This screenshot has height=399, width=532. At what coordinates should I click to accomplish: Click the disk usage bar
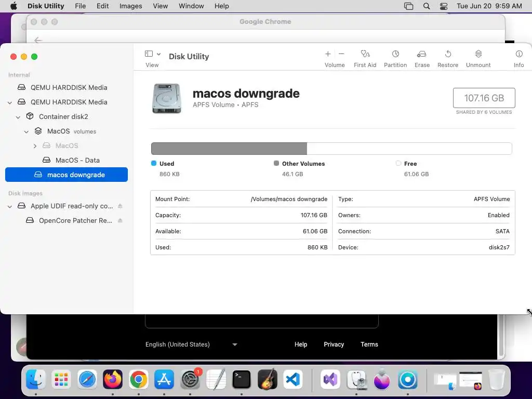click(x=331, y=149)
